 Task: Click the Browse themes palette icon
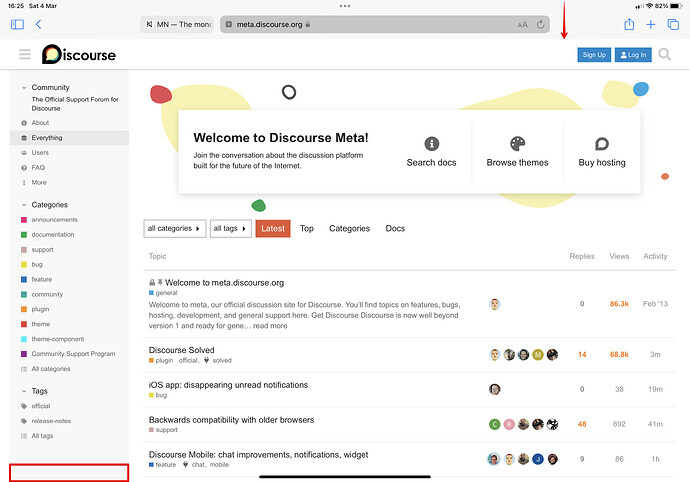518,143
